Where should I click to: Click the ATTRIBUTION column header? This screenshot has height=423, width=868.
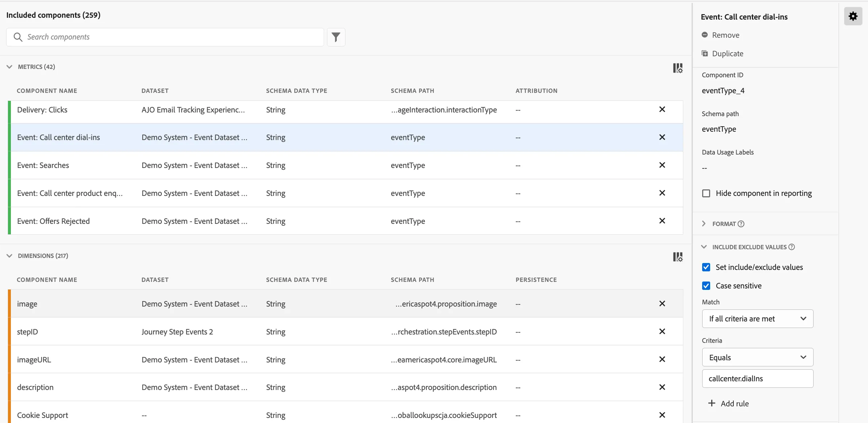(536, 91)
